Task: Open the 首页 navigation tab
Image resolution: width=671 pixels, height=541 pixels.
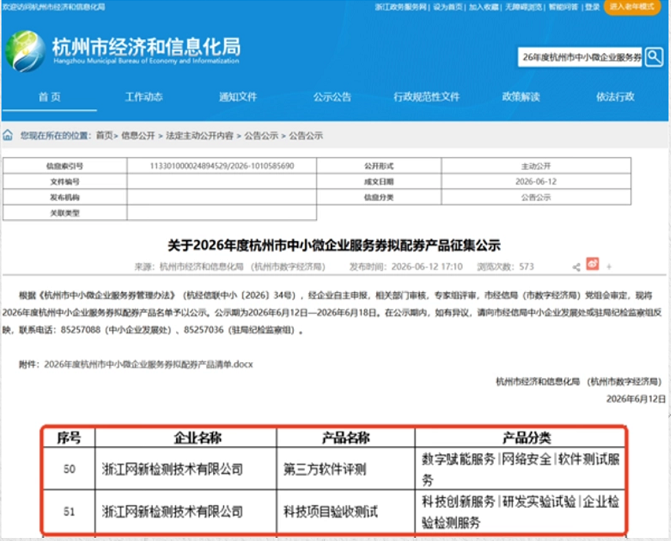Action: (x=50, y=97)
